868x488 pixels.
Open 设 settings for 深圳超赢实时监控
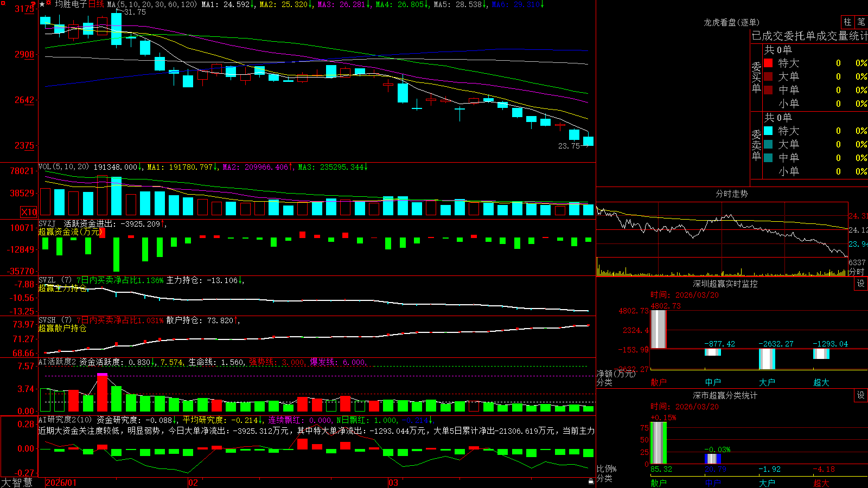coord(861,284)
